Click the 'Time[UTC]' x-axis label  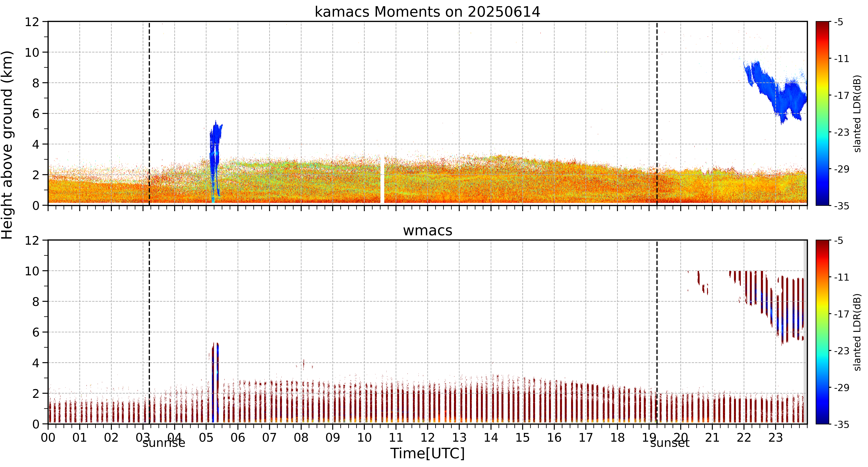tap(427, 454)
